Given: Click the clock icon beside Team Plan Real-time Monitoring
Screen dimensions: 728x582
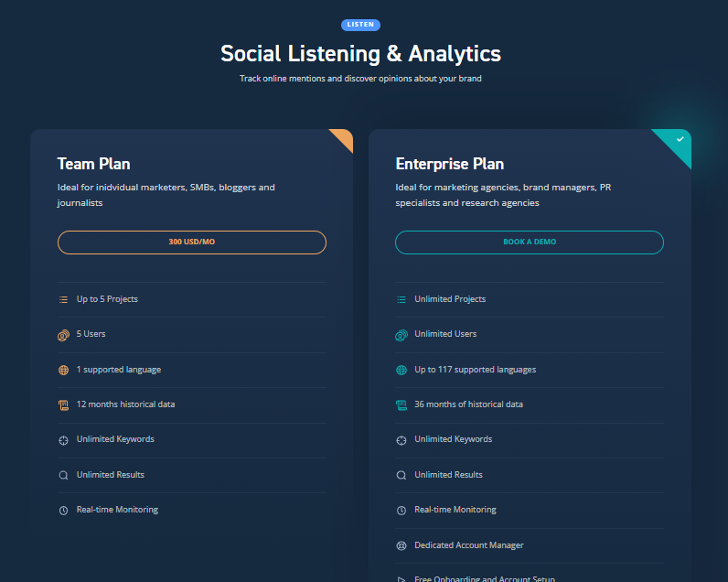Looking at the screenshot, I should [x=64, y=511].
